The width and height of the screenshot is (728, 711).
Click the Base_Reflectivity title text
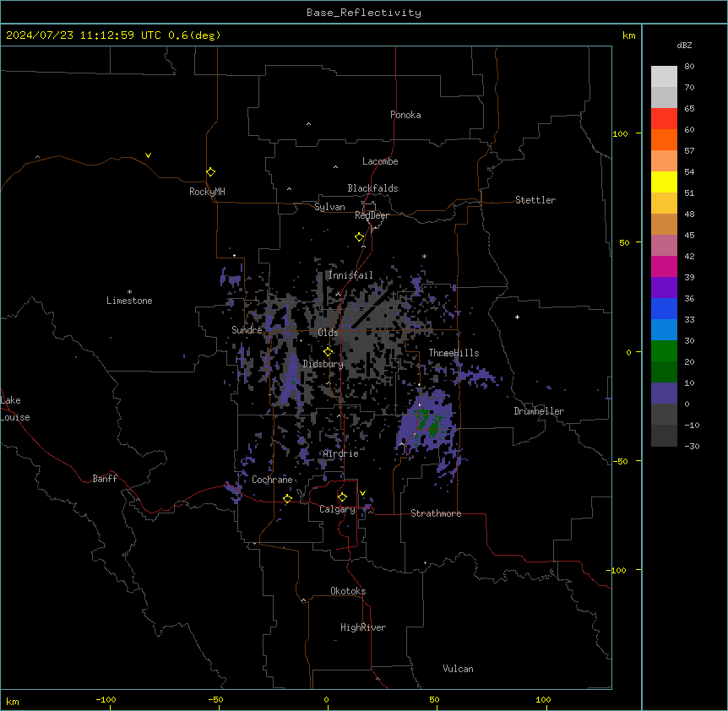(x=364, y=13)
